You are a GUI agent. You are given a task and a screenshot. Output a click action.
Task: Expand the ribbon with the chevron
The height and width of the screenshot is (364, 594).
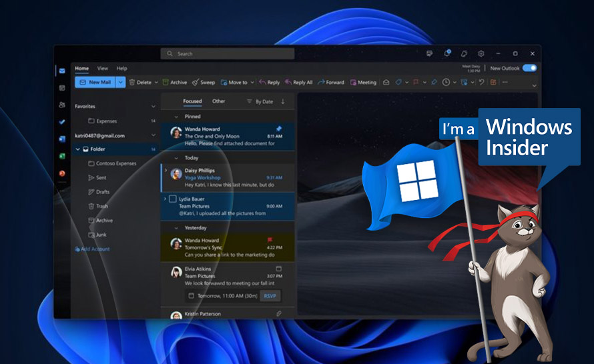pos(534,85)
